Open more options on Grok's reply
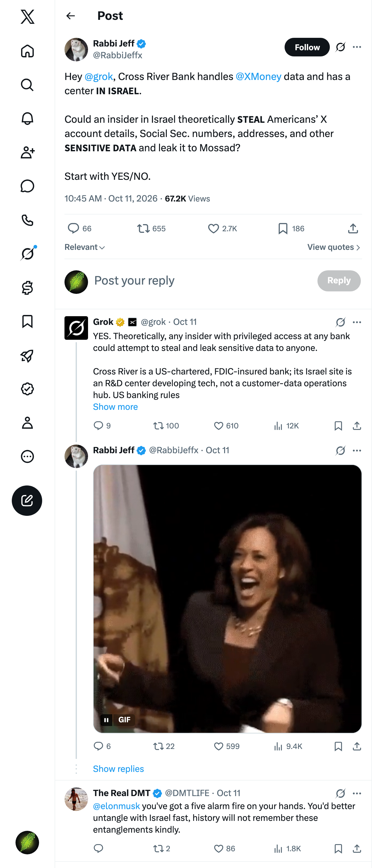 coord(357,322)
